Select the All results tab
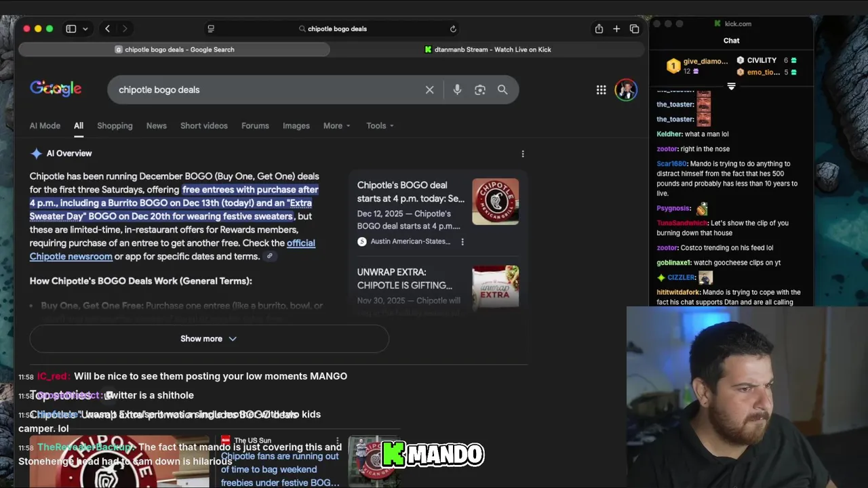This screenshot has height=488, width=868. (79, 125)
